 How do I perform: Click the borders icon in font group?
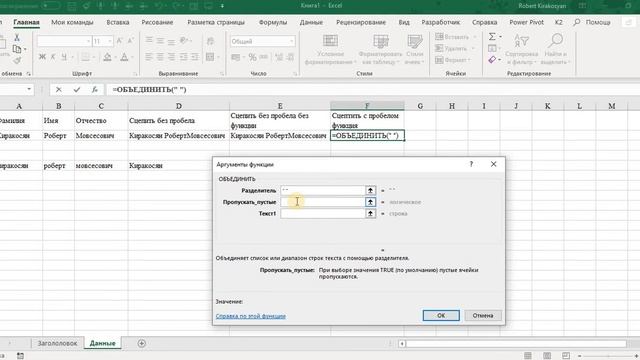tap(85, 57)
